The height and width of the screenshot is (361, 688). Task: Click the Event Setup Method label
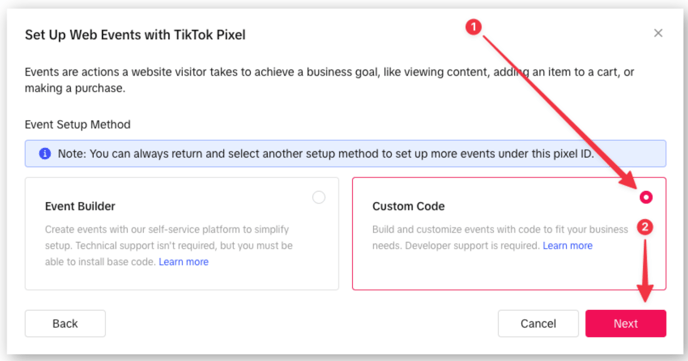click(78, 125)
